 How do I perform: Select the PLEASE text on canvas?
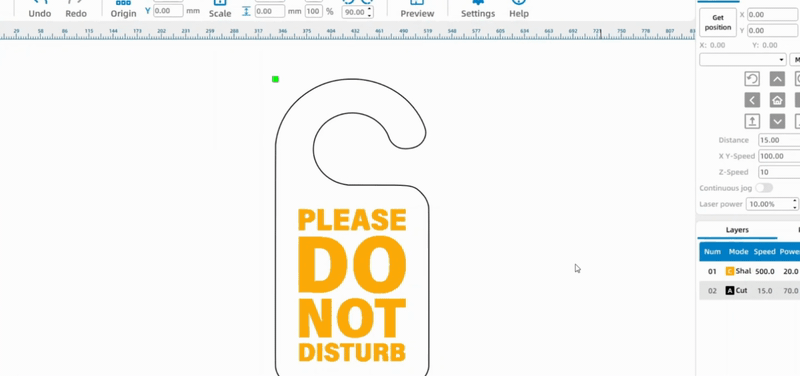[x=352, y=220]
